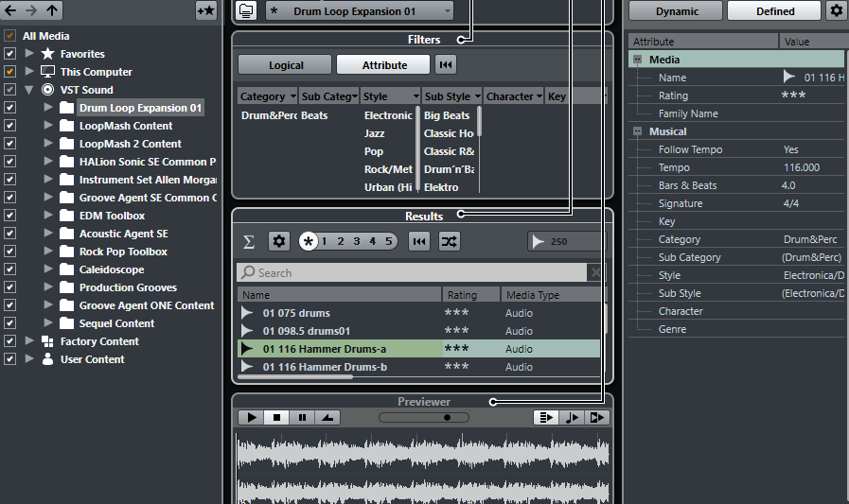
Task: Switch to the Logical filter tab
Action: [285, 65]
